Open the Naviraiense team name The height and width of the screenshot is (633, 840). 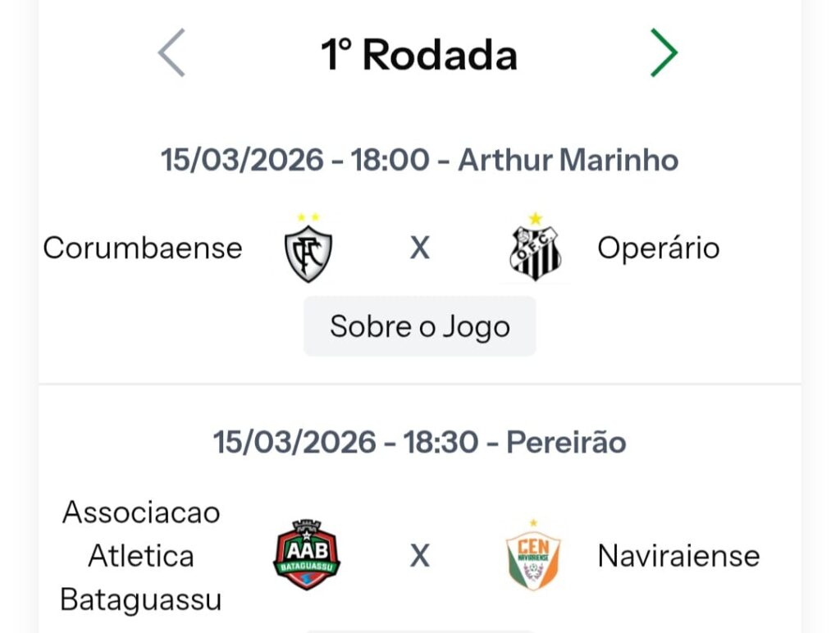click(x=678, y=557)
